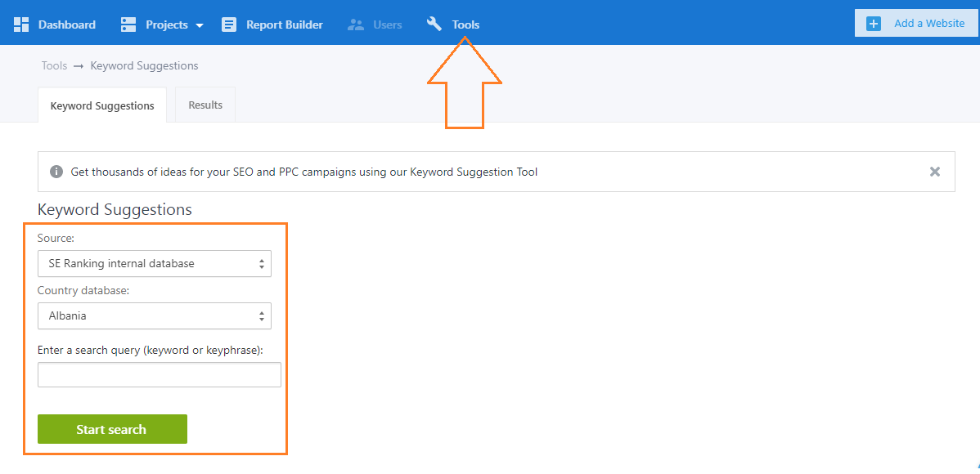The height and width of the screenshot is (474, 980).
Task: Click the plus icon on Add a Website
Action: [873, 24]
